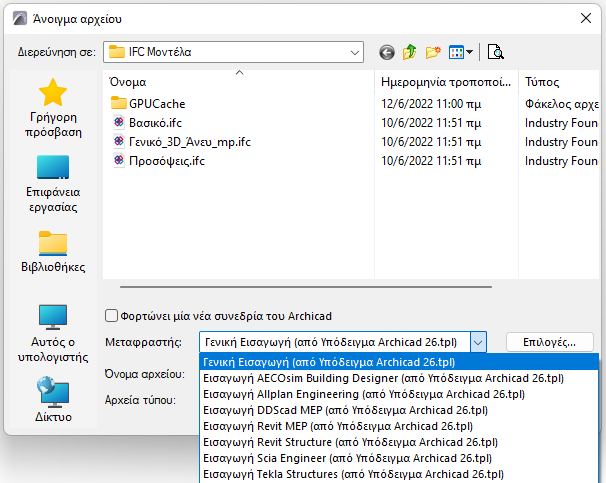Sort by the Όνομα column header
The image size is (606, 483).
(238, 82)
